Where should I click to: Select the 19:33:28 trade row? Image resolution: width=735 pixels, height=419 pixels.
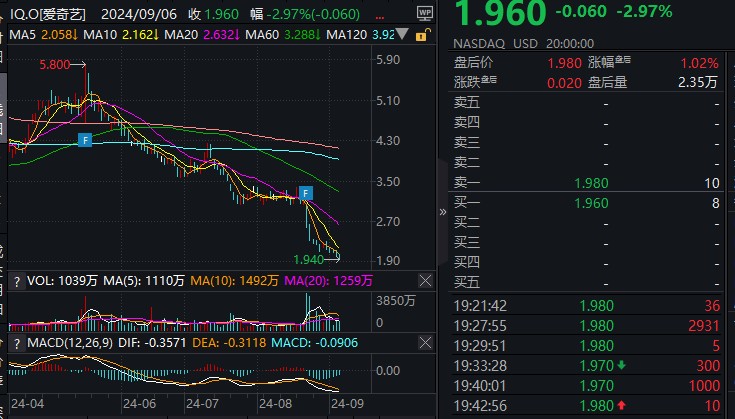586,366
